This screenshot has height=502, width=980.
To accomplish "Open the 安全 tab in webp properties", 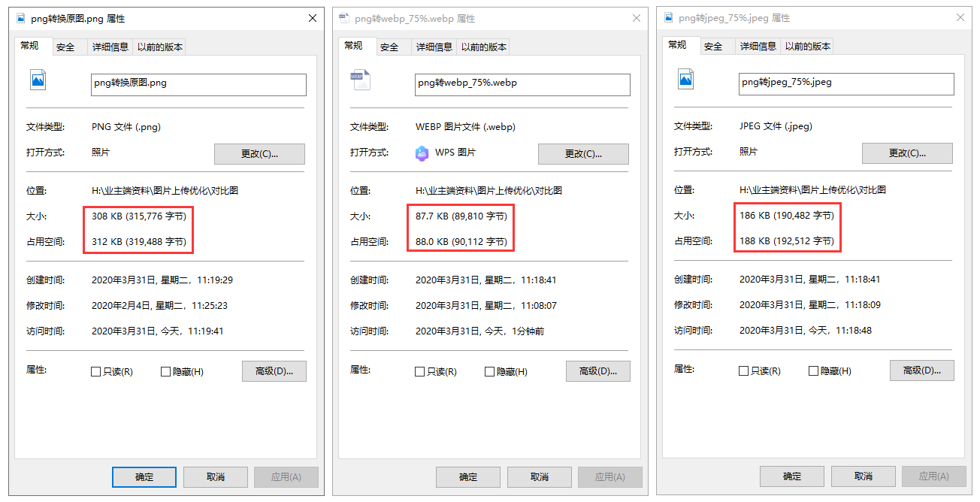I will 390,46.
